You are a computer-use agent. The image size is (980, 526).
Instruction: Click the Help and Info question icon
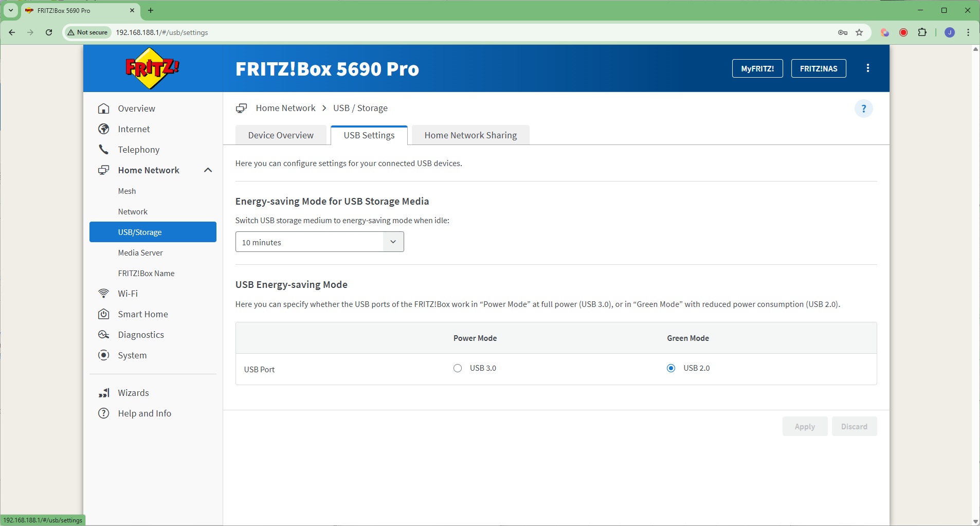[104, 413]
